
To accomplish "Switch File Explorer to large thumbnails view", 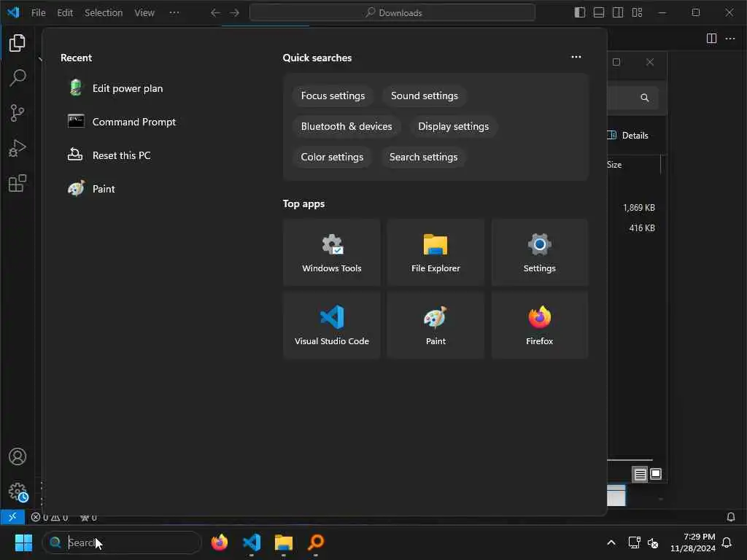I will click(656, 474).
